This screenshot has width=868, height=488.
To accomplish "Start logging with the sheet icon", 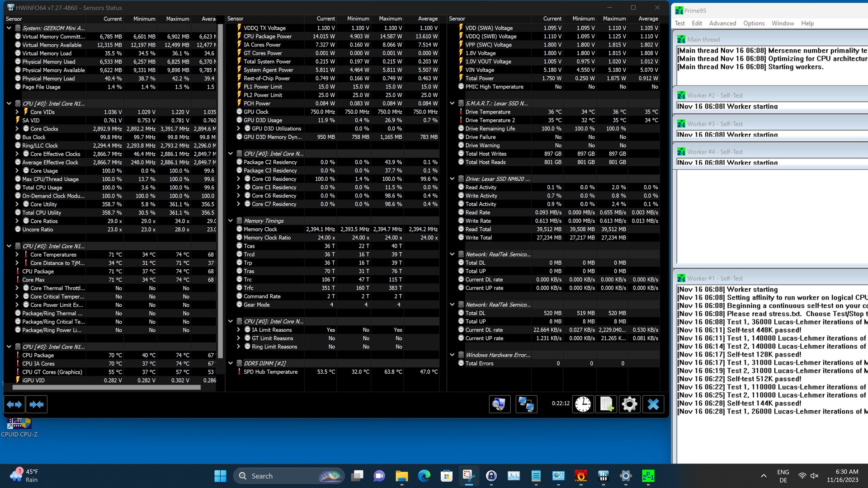I will point(606,404).
